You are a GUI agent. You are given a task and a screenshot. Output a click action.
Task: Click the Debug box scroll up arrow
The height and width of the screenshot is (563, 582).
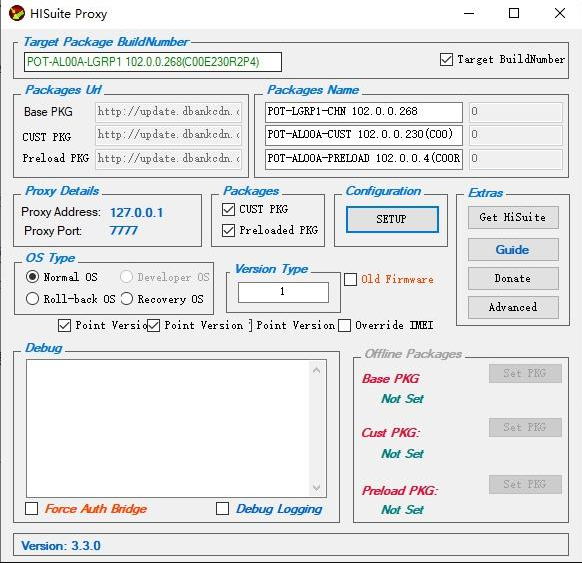click(316, 370)
